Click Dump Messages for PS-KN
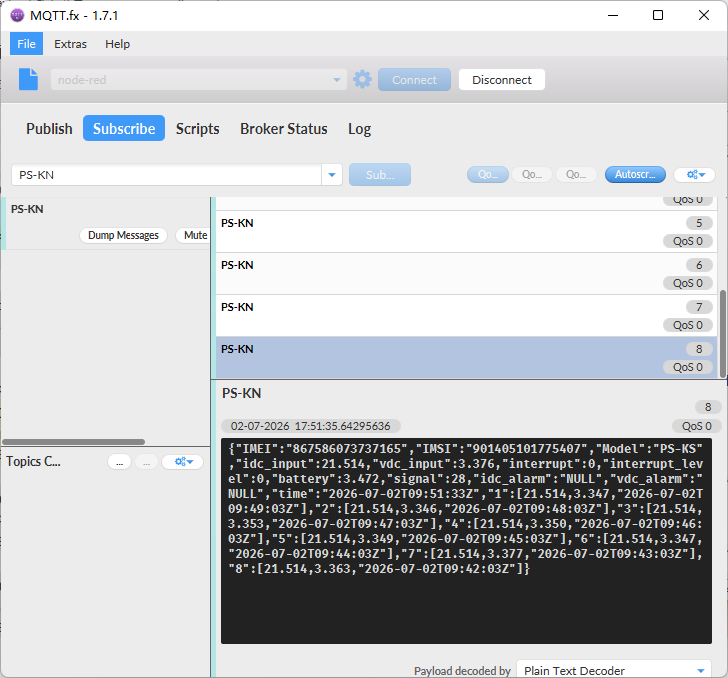The image size is (728, 678). [124, 235]
